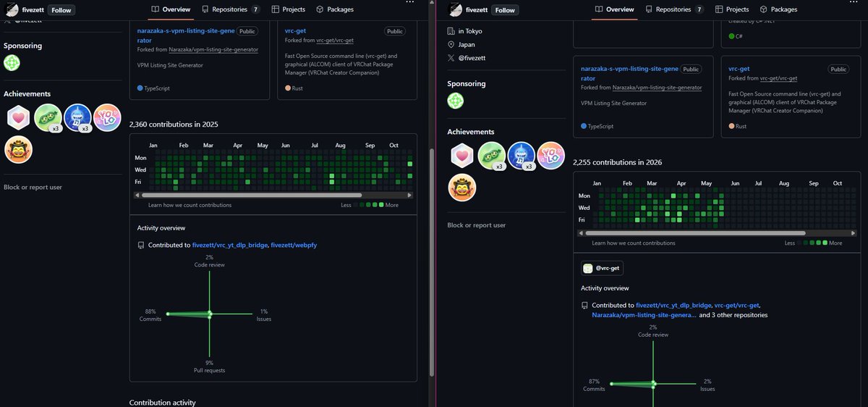Viewport: 868px width, 407px height.
Task: Click darkest legend swatch next to Less, left window
Action: coord(356,205)
